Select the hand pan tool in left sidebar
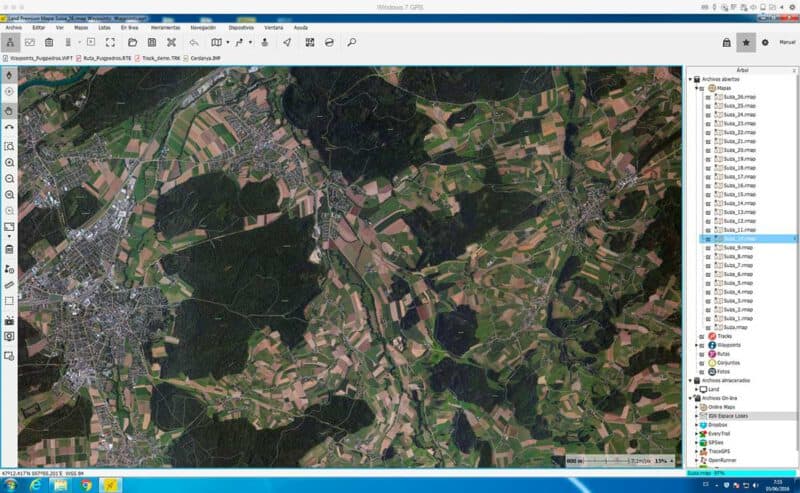The width and height of the screenshot is (800, 493). (9, 111)
